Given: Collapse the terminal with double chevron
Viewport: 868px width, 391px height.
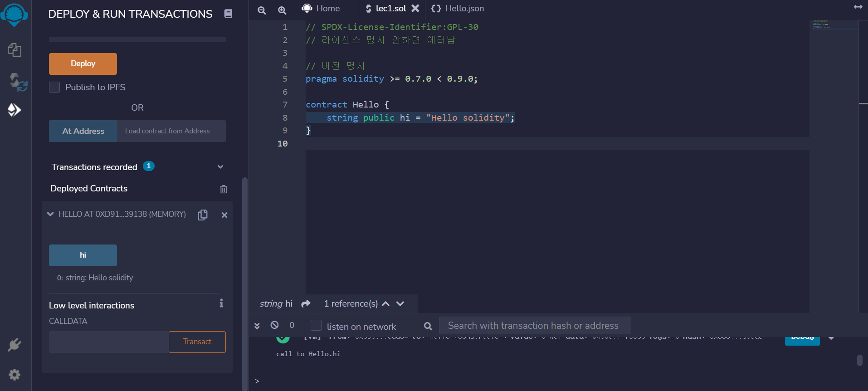Looking at the screenshot, I should pyautogui.click(x=257, y=326).
